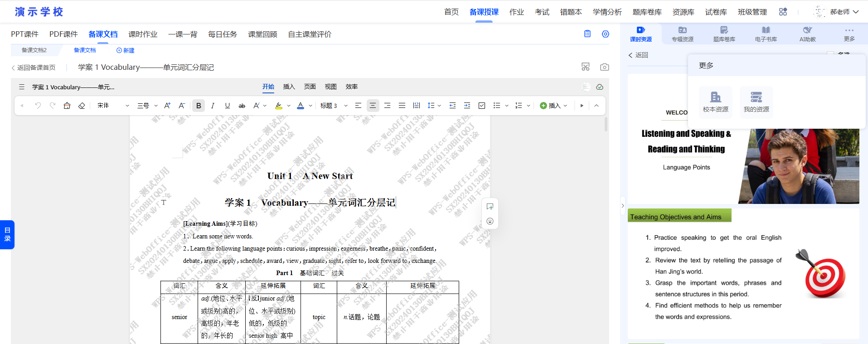Open the 课时作业 tab
Image resolution: width=868 pixels, height=344 pixels.
[x=143, y=34]
